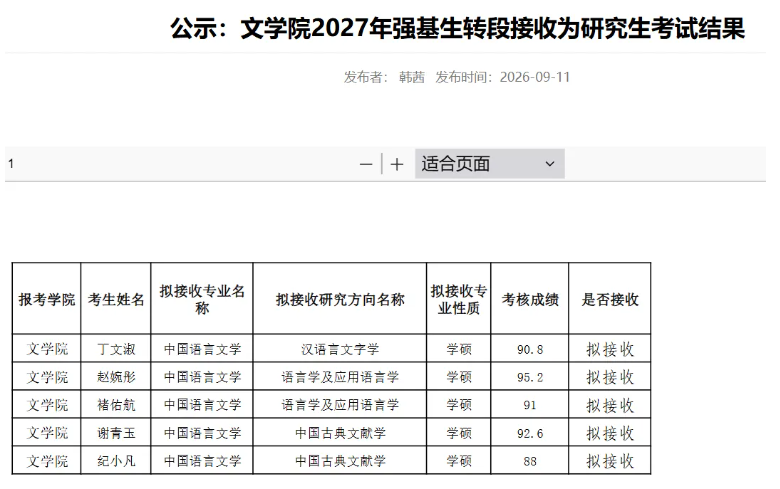This screenshot has height=489, width=780.
Task: Select candidate name 褚佑航
Action: [116, 404]
